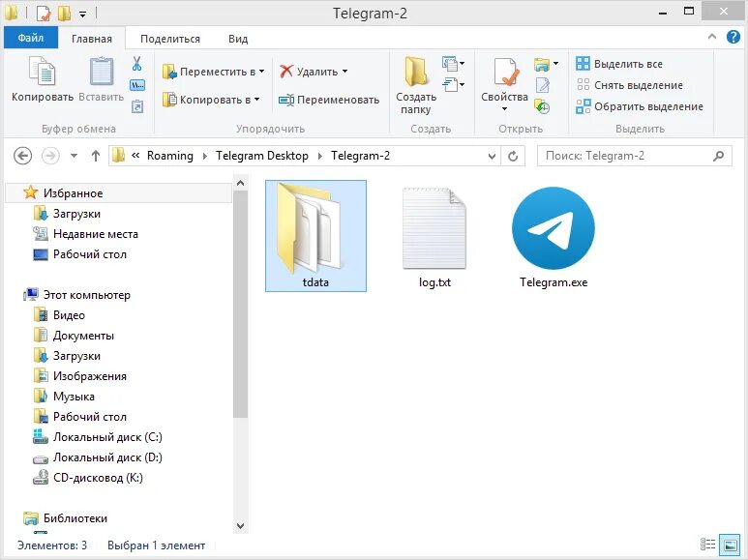Select Этот компьютер in navigation pane

pos(86,295)
